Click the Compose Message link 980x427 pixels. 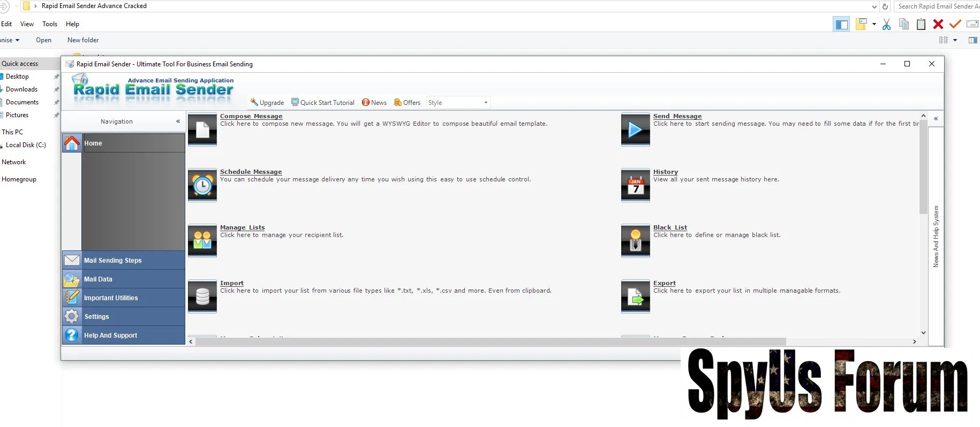coord(251,116)
